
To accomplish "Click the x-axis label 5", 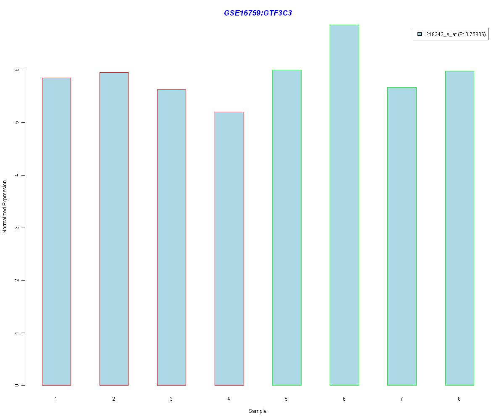I will 286,399.
